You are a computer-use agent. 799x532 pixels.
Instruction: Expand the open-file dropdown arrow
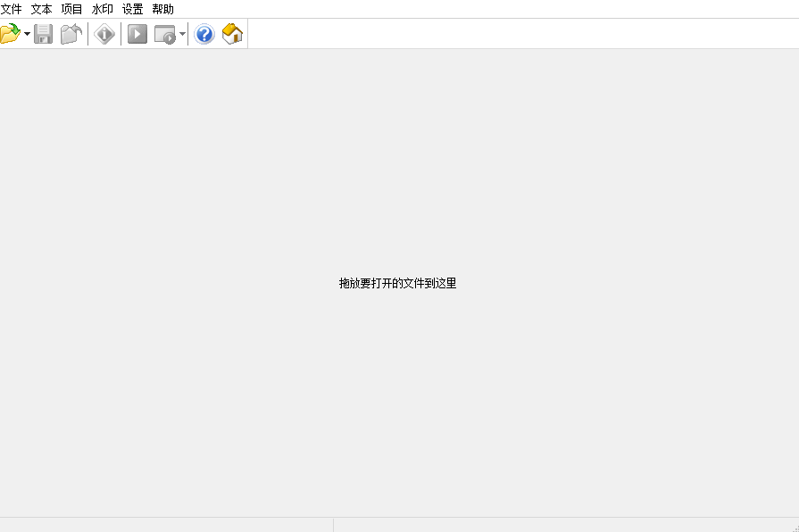[x=27, y=34]
